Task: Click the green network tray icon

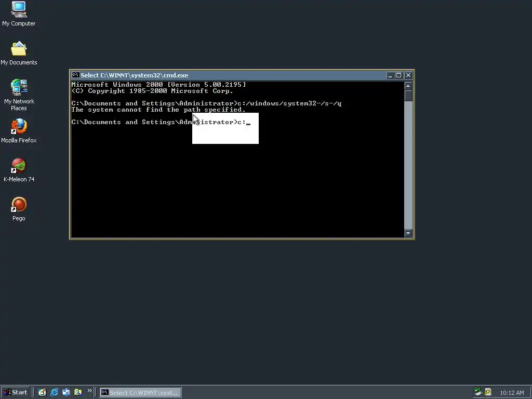Action: (478, 392)
